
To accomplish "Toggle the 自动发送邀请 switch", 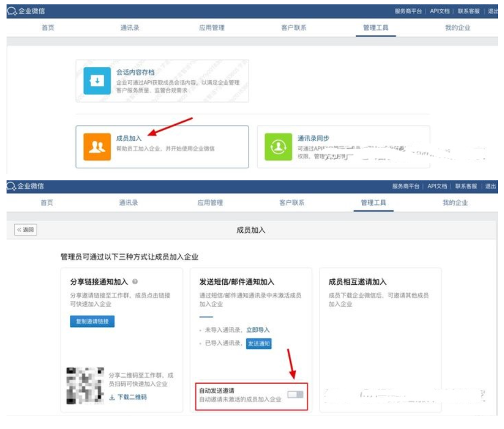I will tap(295, 395).
